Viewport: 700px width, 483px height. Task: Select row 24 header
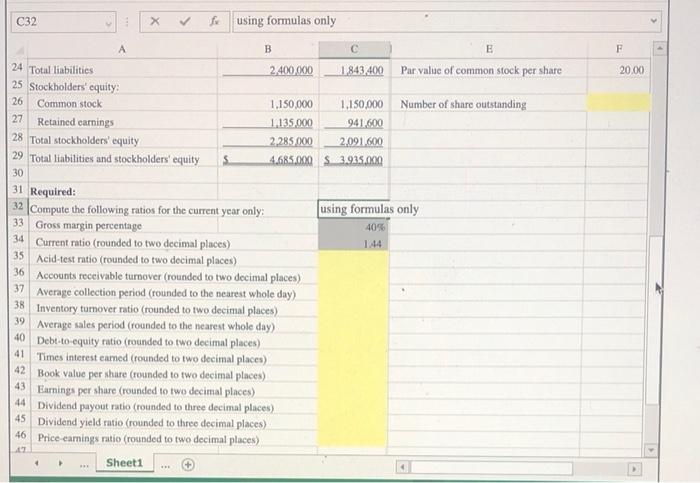click(x=17, y=67)
